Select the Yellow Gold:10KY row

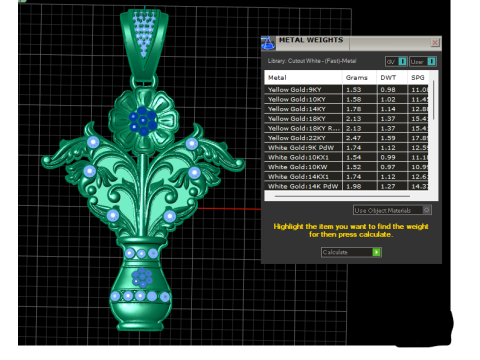(346, 99)
